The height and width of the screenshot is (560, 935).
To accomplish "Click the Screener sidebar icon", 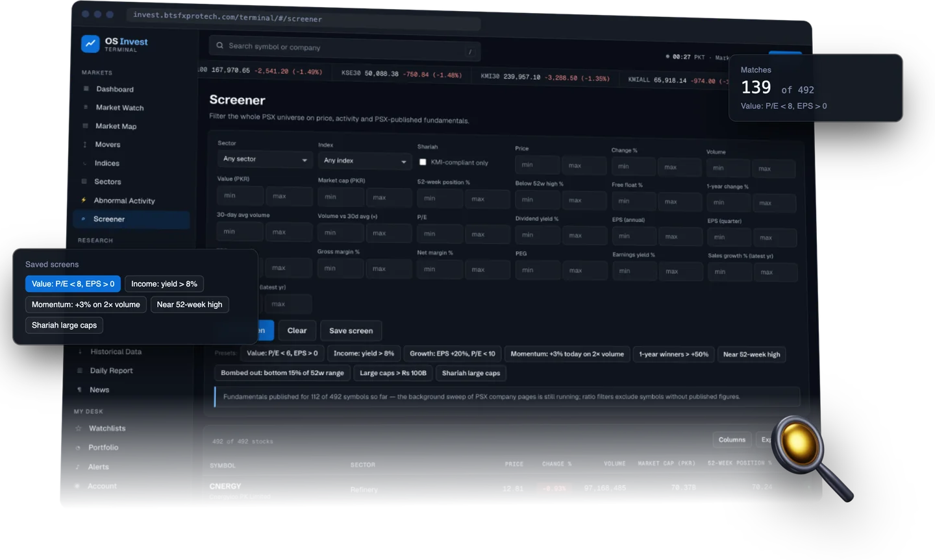I will click(83, 219).
